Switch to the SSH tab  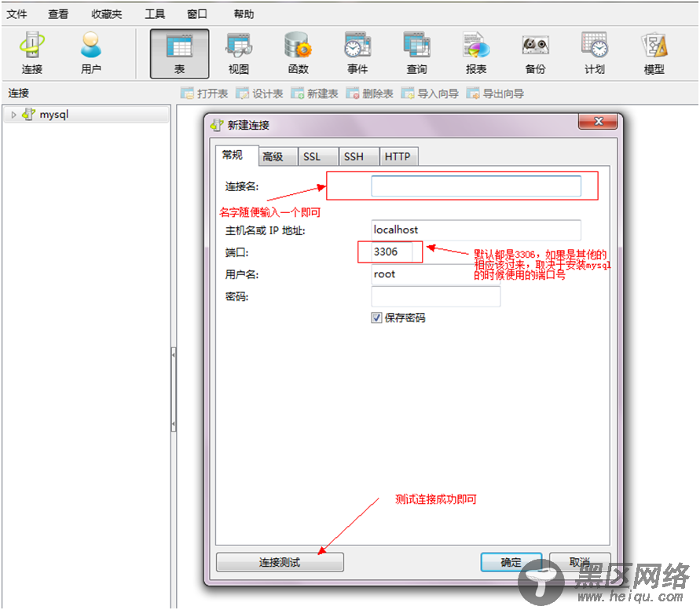(358, 156)
